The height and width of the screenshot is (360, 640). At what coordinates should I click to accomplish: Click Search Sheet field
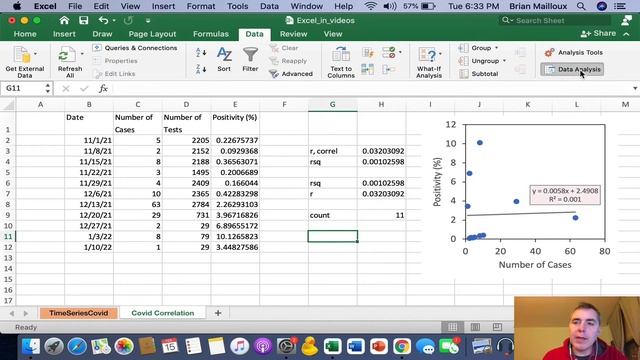point(556,20)
